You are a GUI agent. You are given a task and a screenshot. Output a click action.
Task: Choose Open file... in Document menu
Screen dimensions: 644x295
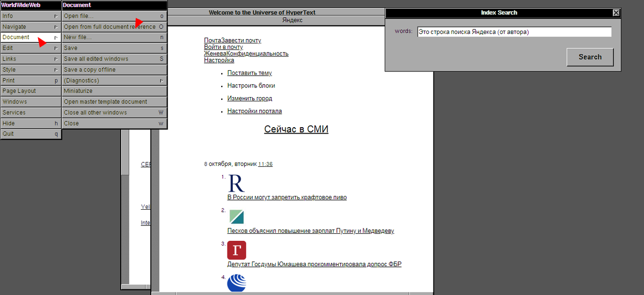point(114,16)
